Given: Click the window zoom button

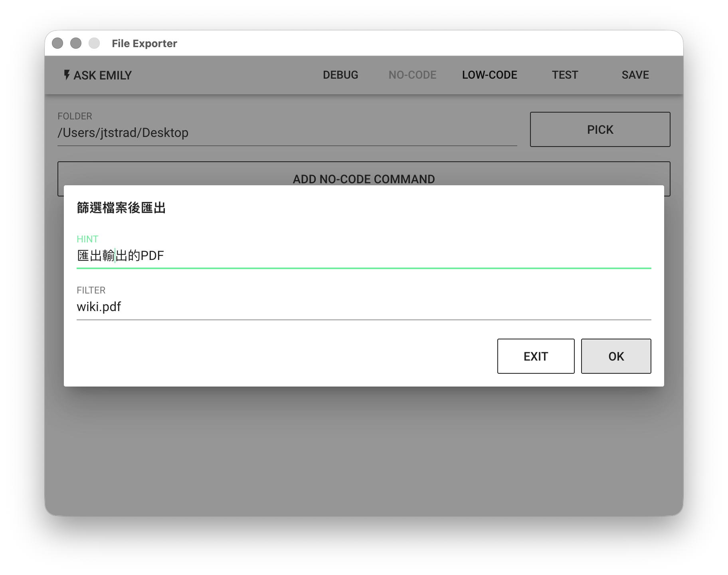Looking at the screenshot, I should pos(94,43).
